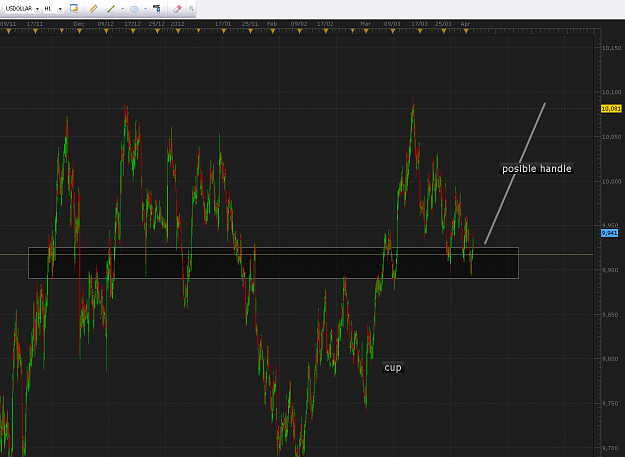Click the 25/01 timeline marker

(x=250, y=31)
